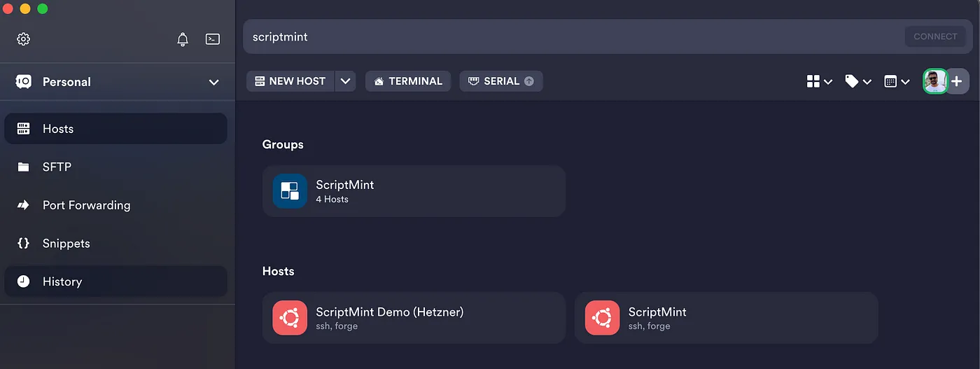Screen dimensions: 980x369
Task: Open Port Forwarding section
Action: 86,205
